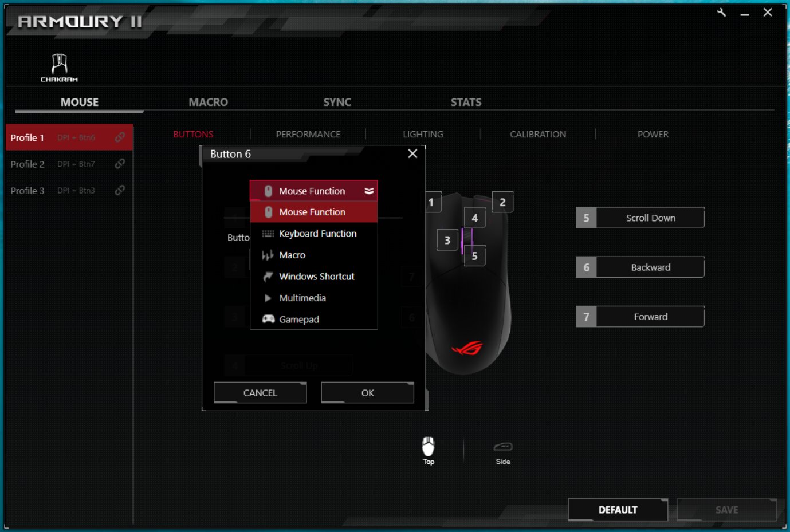Switch to the LIGHTING subtab
Screen dimensions: 790x532
point(423,134)
